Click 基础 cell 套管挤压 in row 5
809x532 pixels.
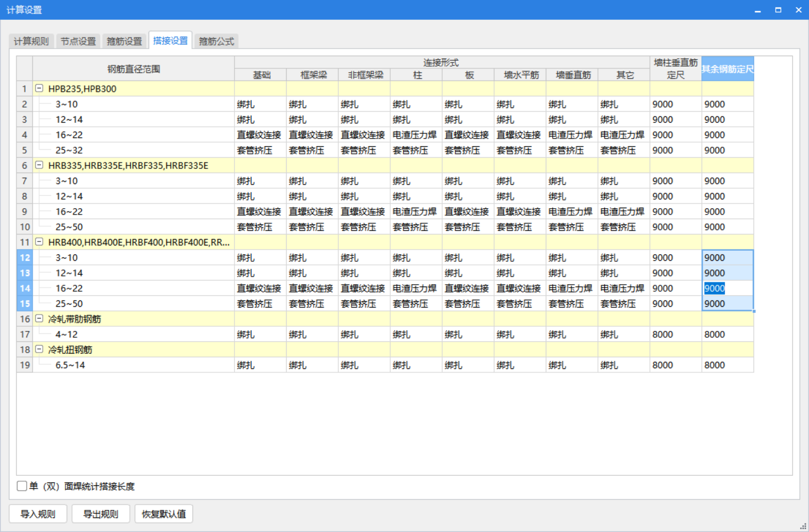[x=260, y=150]
